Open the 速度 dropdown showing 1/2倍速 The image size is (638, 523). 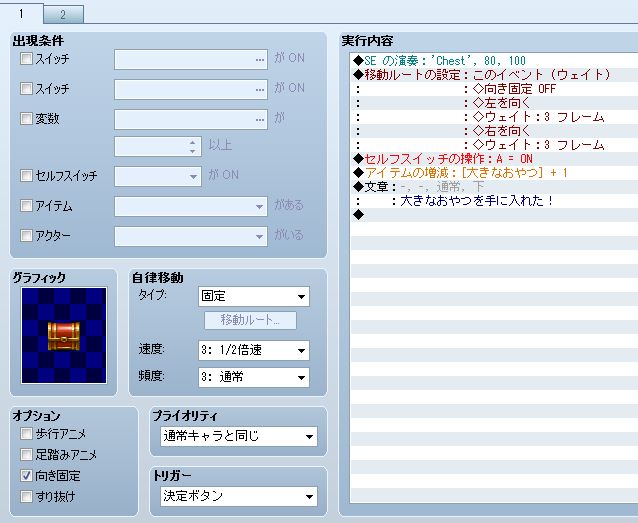coord(254,350)
